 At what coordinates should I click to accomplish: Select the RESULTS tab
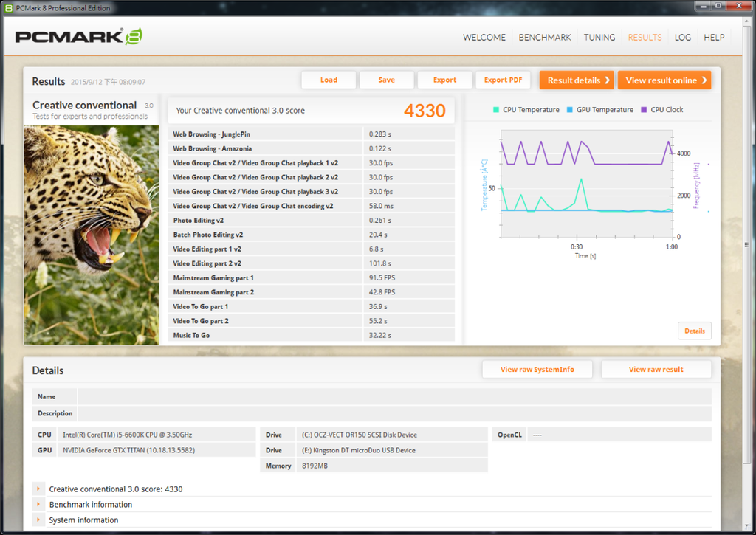(645, 37)
